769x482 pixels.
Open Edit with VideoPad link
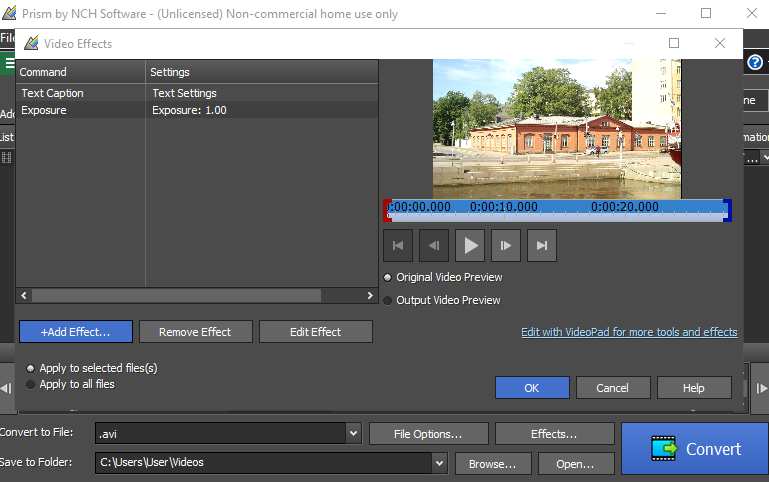click(x=629, y=332)
